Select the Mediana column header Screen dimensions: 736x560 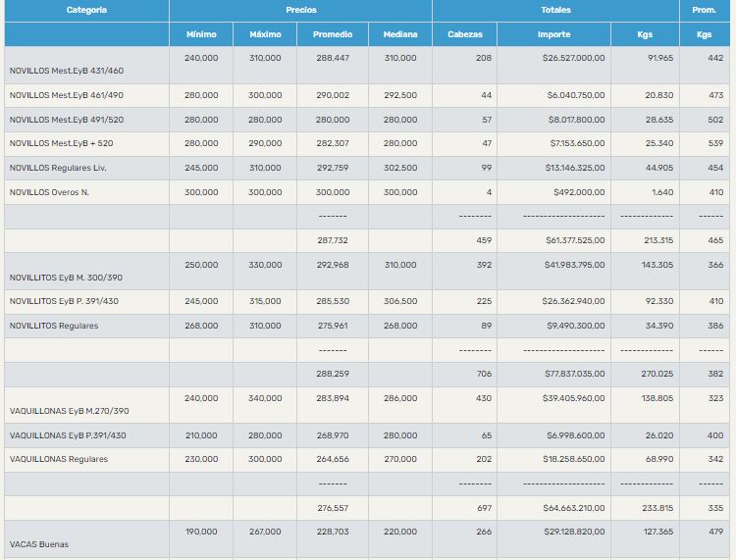tap(399, 34)
